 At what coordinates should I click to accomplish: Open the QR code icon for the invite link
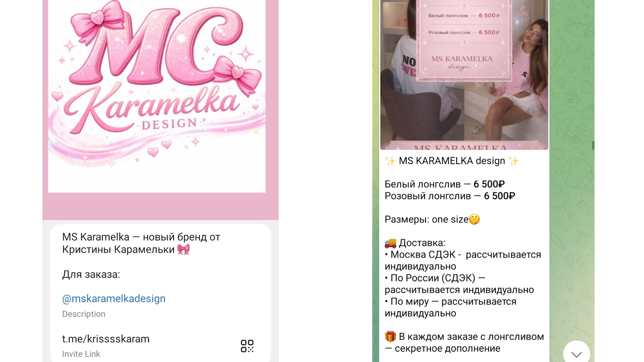[x=247, y=346]
